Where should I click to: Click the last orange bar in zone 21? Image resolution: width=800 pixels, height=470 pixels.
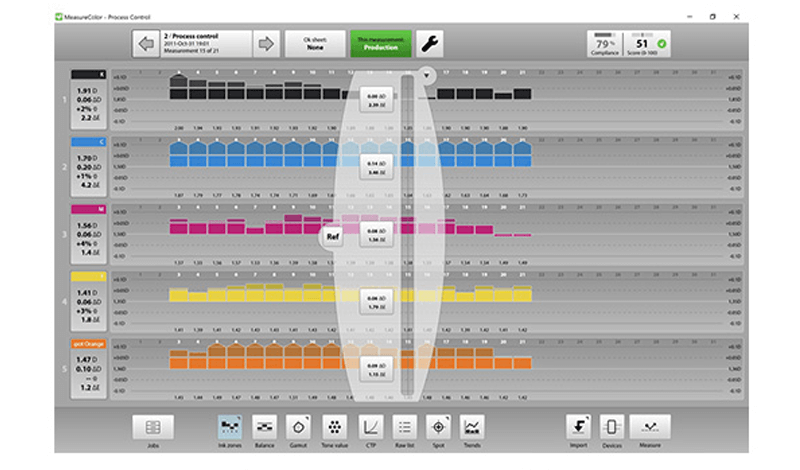point(522,363)
